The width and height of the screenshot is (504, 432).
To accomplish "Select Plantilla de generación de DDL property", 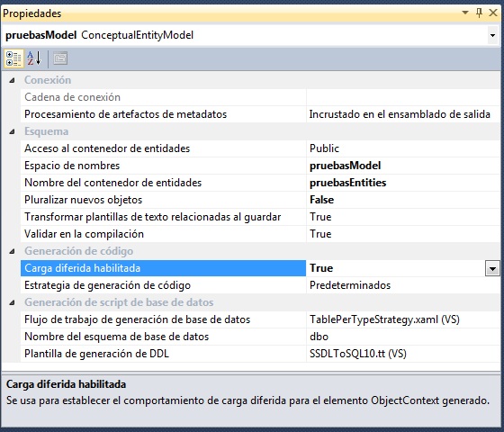I will 163,354.
